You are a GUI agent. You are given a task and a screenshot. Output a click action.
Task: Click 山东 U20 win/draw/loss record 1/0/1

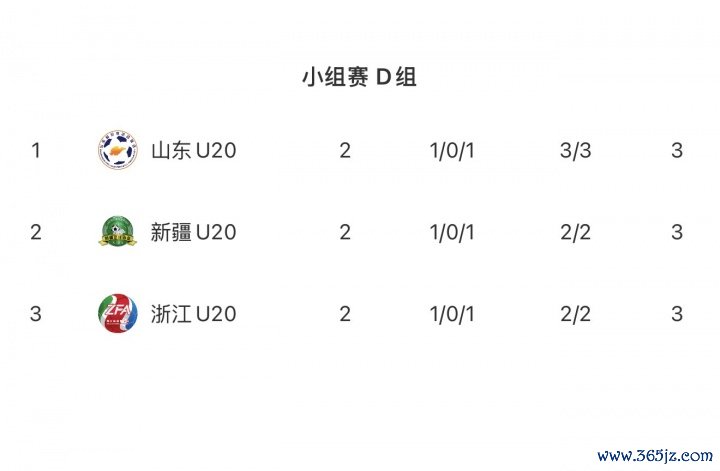click(452, 151)
